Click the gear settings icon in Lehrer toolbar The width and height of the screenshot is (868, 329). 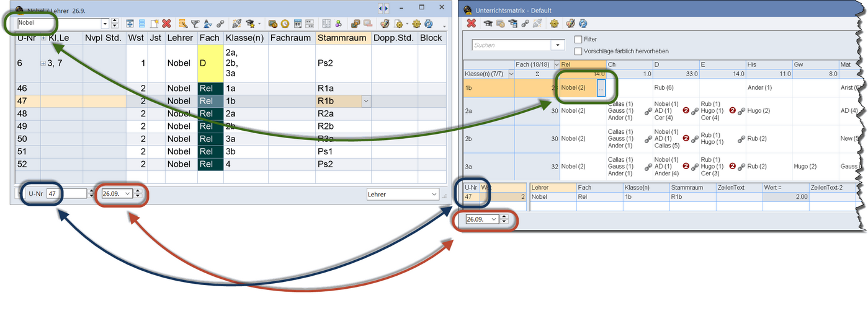pos(416,24)
